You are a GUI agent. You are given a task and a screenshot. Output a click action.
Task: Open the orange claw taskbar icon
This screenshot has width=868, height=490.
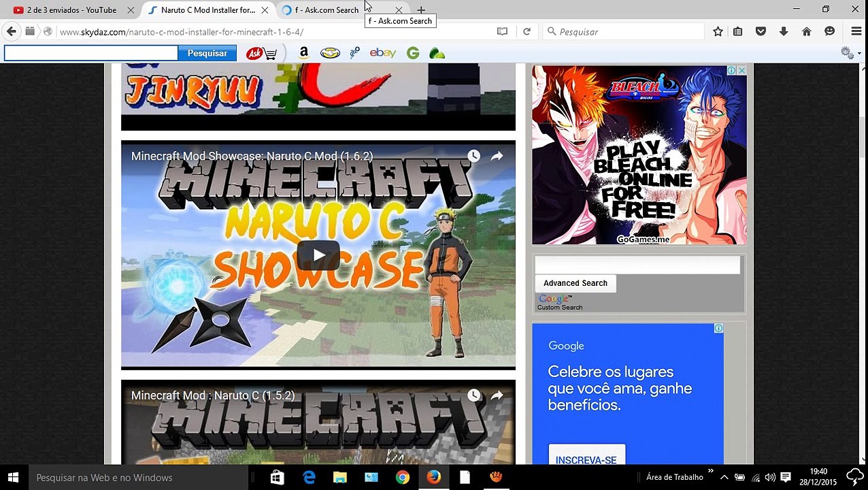click(x=496, y=477)
